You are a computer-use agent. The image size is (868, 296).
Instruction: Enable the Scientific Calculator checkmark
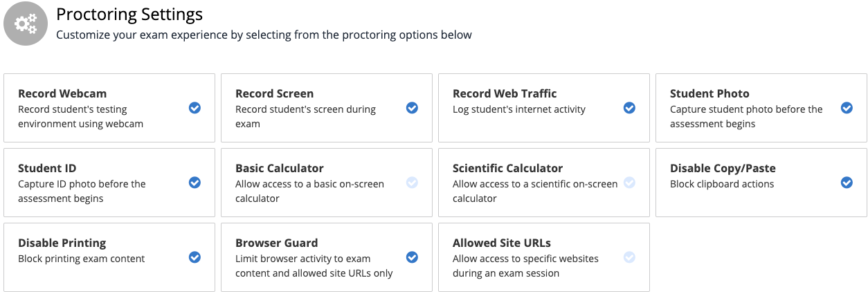pyautogui.click(x=629, y=183)
